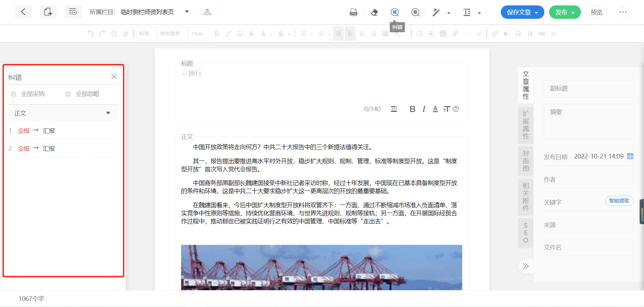
Task: Click the title italic I icon
Action: coord(424,109)
